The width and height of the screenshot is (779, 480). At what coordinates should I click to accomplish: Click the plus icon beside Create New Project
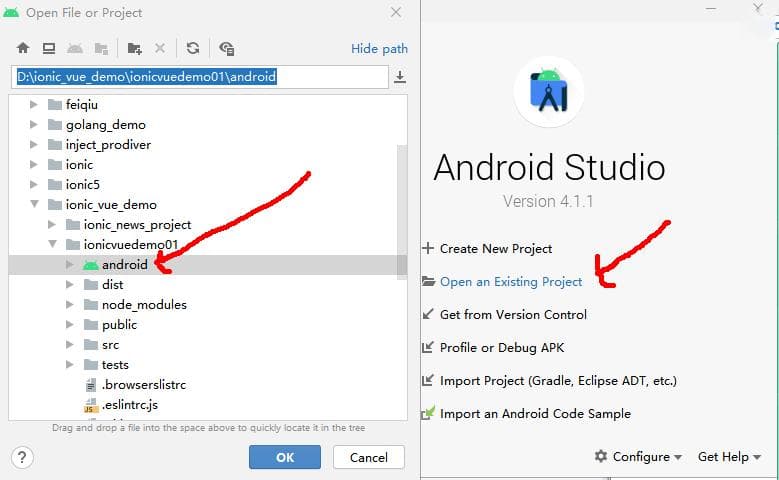point(428,248)
